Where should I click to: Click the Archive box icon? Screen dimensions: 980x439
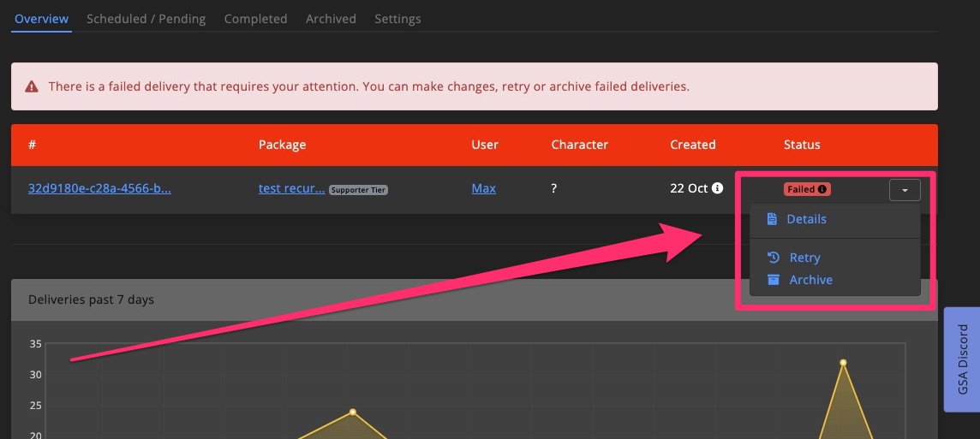773,280
